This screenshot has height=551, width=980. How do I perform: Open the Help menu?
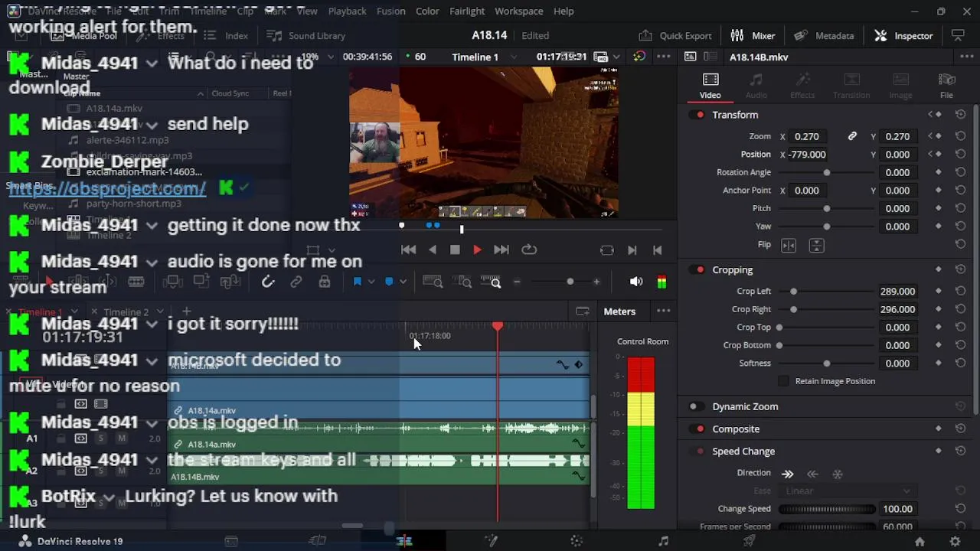[563, 11]
